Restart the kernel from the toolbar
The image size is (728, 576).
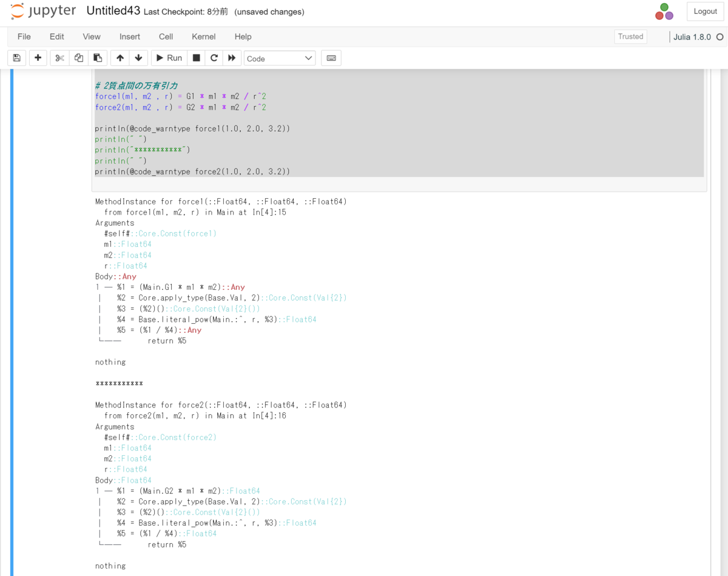pos(214,58)
